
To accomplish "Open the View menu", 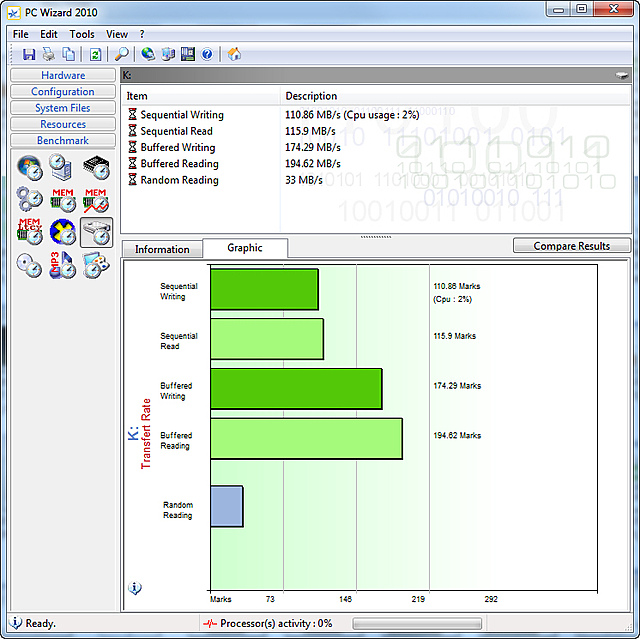I will tap(117, 34).
